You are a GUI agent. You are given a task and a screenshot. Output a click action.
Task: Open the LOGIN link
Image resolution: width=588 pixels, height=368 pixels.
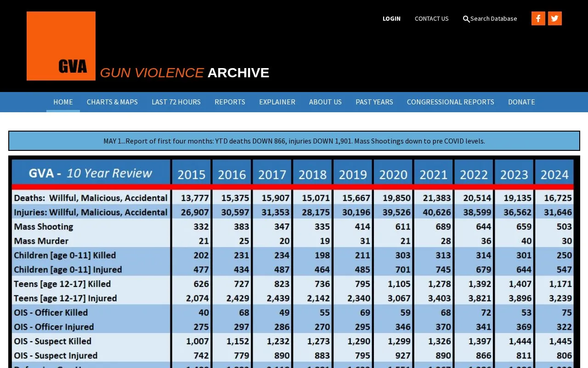click(391, 18)
